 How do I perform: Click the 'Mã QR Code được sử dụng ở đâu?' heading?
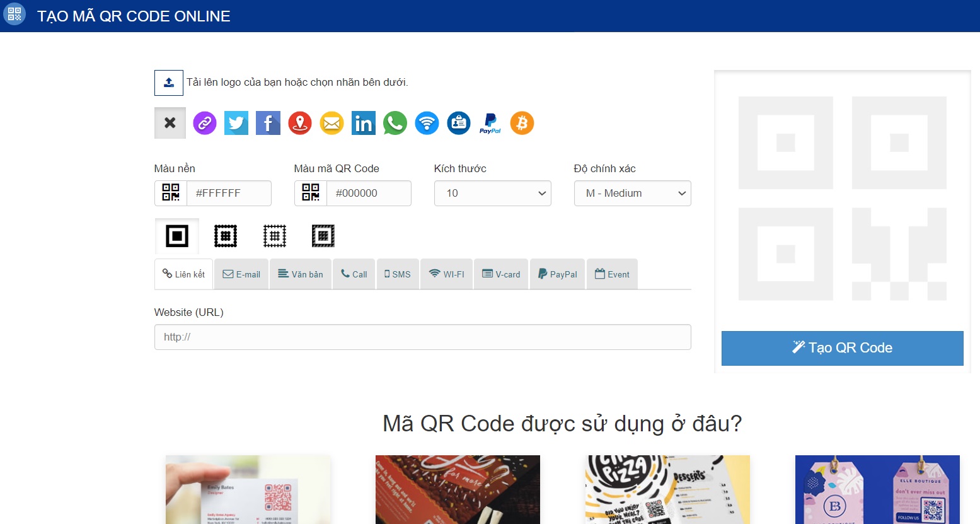pos(562,424)
